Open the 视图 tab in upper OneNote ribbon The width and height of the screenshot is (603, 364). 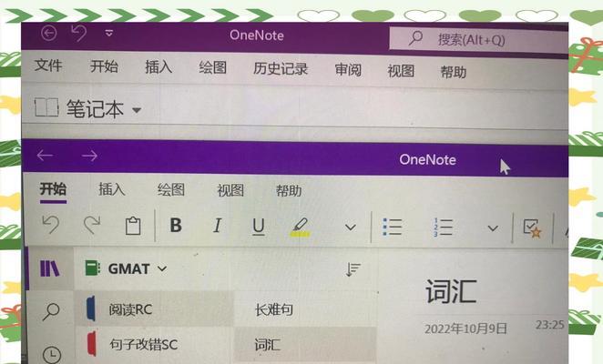(401, 71)
